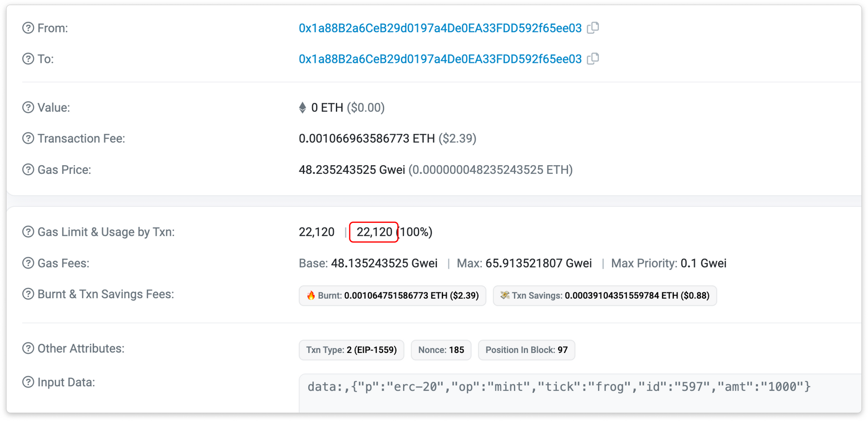Click the help icon beside From label
This screenshot has height=421, width=868.
(x=28, y=28)
